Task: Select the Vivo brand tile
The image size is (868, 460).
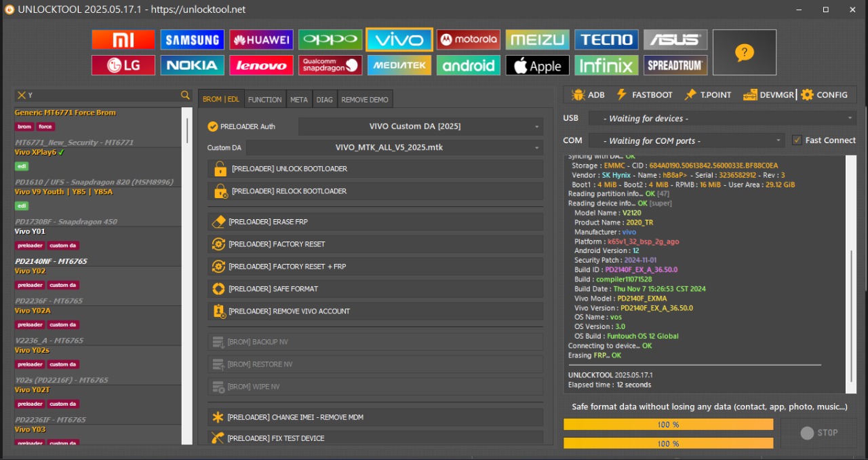Action: pyautogui.click(x=399, y=39)
